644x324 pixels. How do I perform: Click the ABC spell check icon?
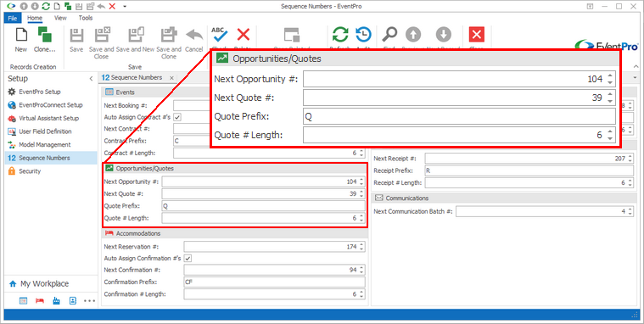219,35
